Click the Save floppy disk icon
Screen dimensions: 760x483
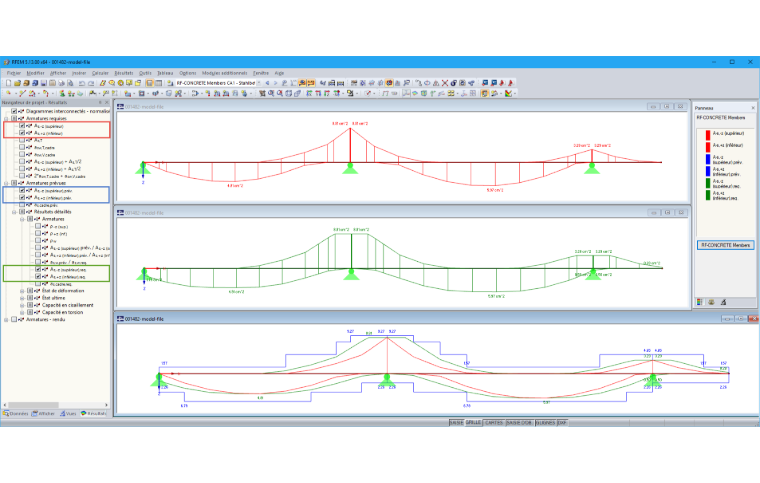(43, 83)
